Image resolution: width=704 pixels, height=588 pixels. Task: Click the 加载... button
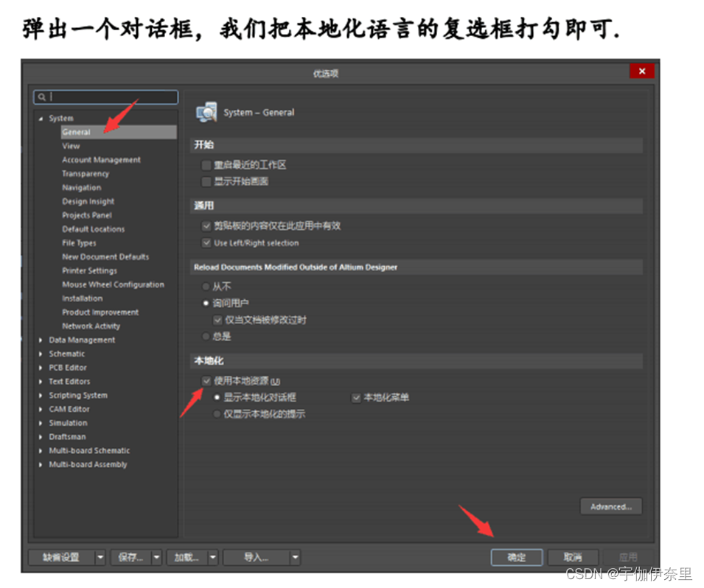coord(187,558)
